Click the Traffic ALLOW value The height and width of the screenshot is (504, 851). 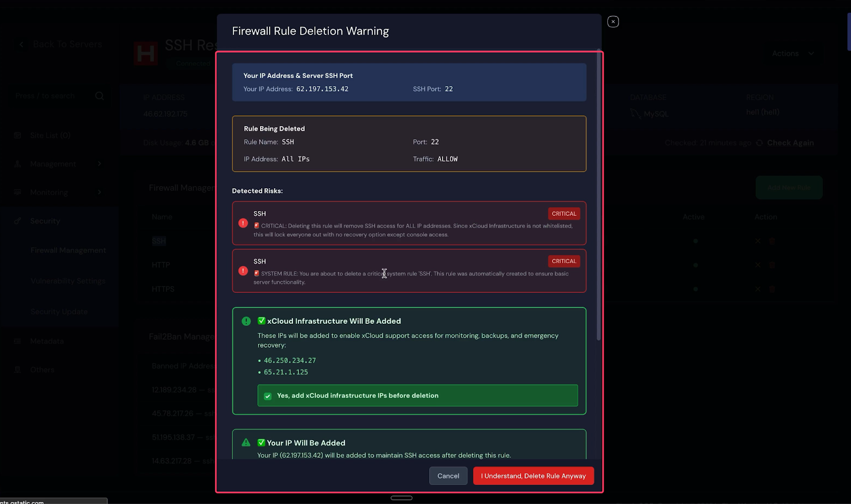447,159
